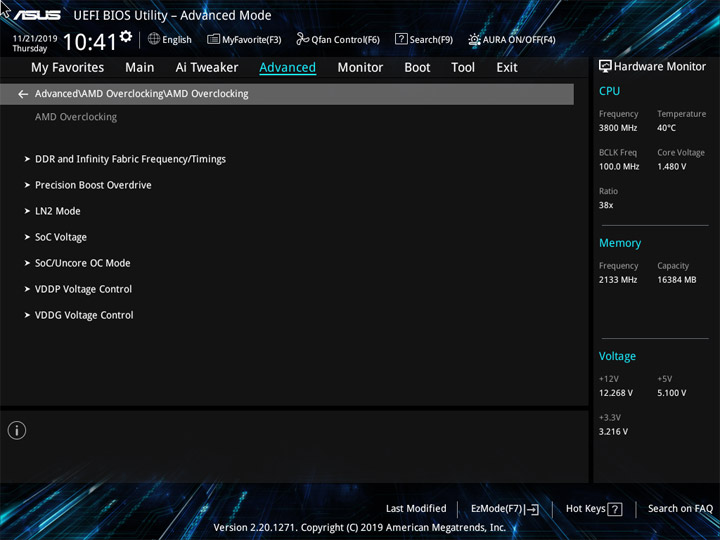Screen dimensions: 720x540
Task: Open the Monitor tab
Action: point(360,68)
